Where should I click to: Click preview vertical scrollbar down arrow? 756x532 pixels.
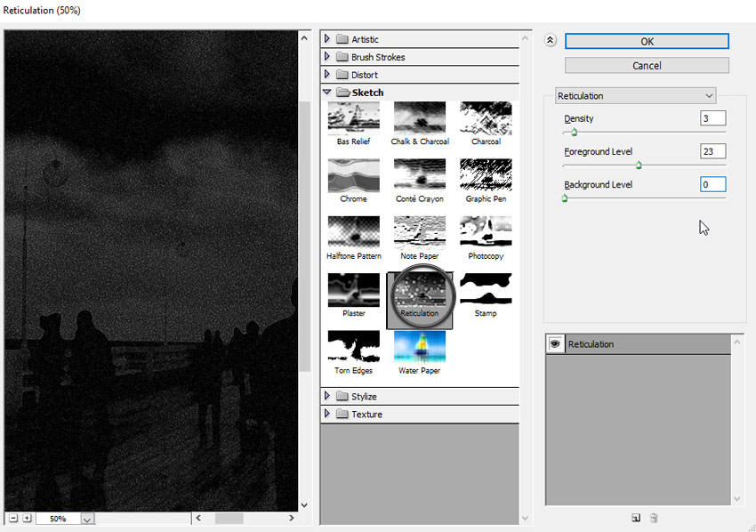tap(304, 505)
